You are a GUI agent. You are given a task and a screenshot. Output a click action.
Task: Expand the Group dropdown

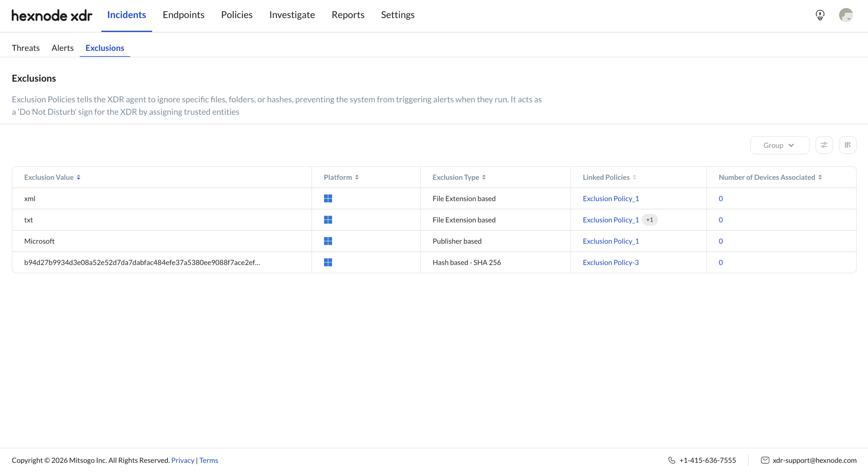click(x=780, y=145)
